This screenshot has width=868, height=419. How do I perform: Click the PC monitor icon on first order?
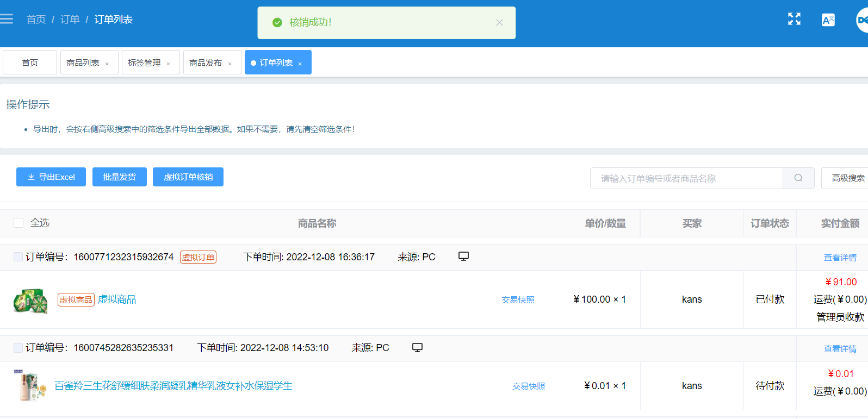coord(463,256)
